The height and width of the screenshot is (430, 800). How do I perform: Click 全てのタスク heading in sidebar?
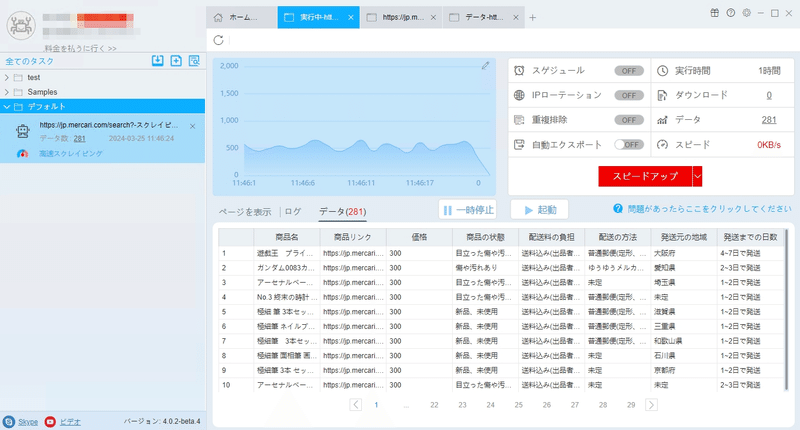(30, 61)
